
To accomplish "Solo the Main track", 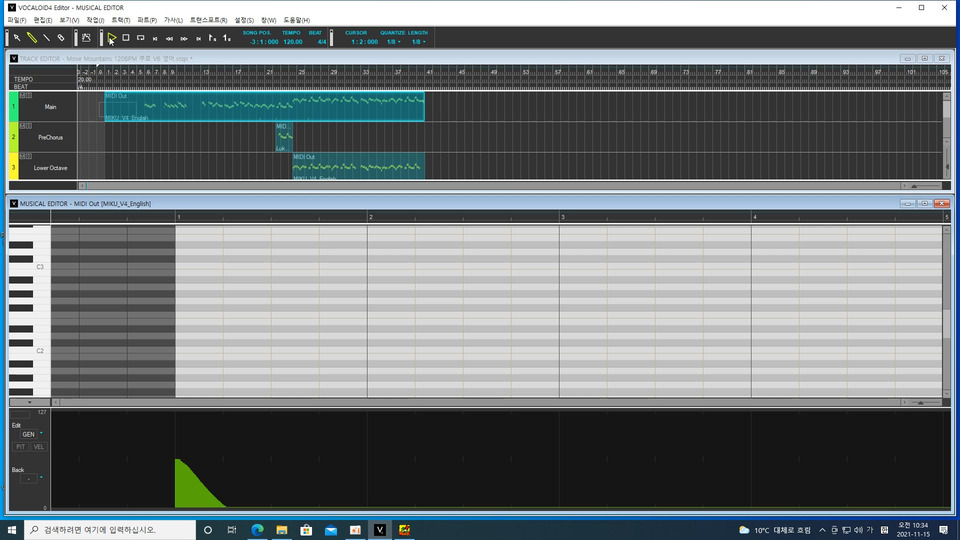I will (x=28, y=96).
